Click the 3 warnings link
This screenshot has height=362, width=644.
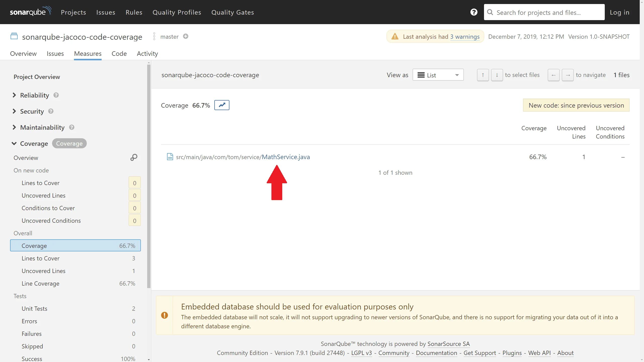point(465,37)
